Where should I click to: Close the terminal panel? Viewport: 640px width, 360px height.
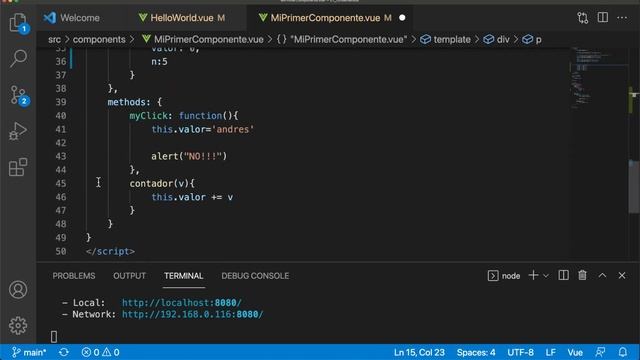point(622,276)
